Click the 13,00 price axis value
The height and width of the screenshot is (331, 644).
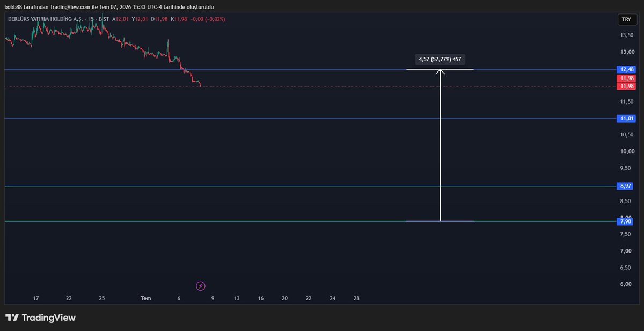pos(627,52)
